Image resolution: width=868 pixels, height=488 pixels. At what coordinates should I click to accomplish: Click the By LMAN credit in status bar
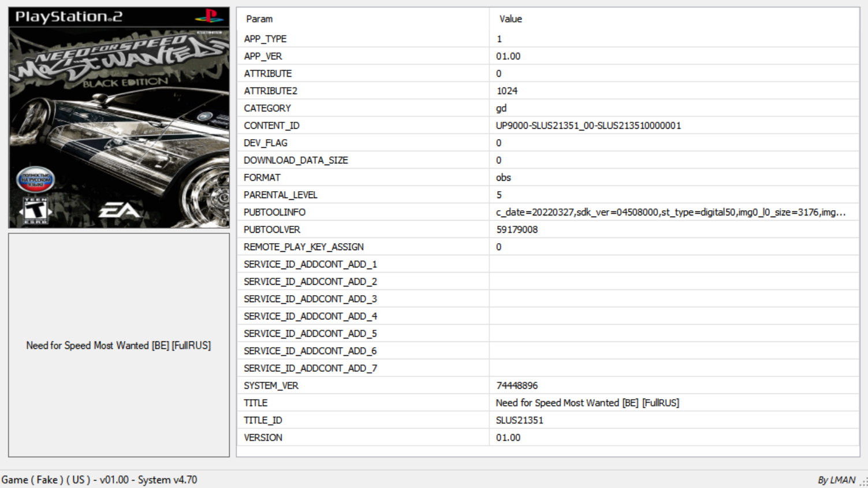(x=836, y=480)
